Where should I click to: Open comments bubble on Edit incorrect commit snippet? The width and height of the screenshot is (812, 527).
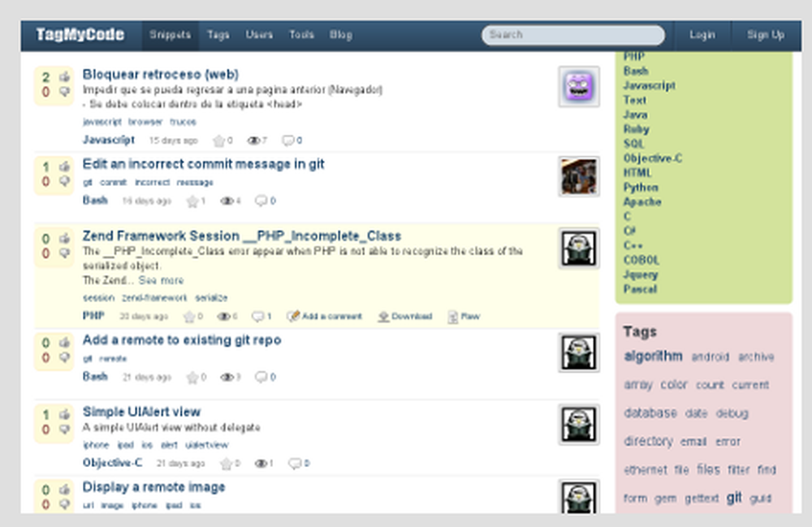(x=261, y=201)
